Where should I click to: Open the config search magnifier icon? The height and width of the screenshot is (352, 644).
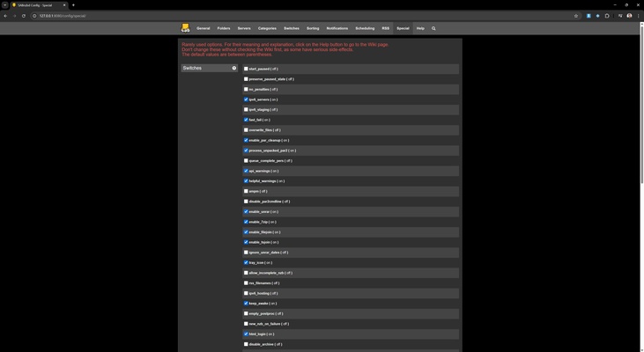pyautogui.click(x=433, y=28)
